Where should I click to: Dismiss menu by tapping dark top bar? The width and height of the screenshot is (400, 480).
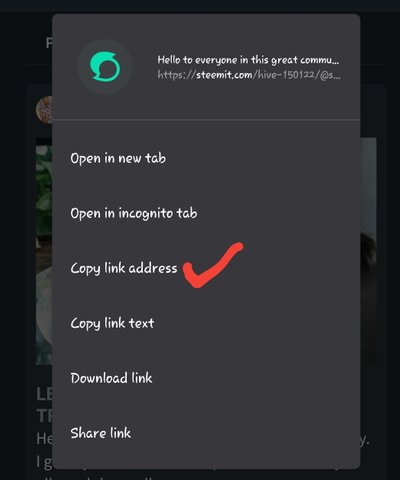[x=200, y=6]
